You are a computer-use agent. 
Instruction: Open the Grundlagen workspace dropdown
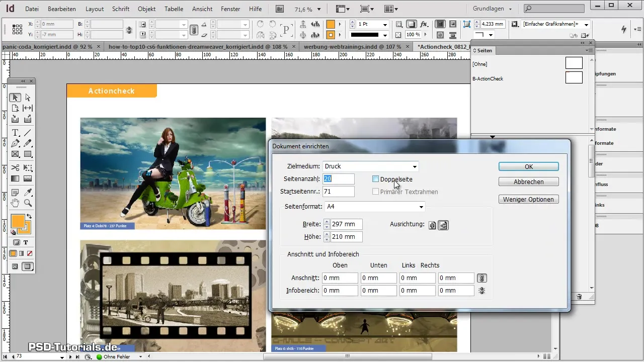493,9
